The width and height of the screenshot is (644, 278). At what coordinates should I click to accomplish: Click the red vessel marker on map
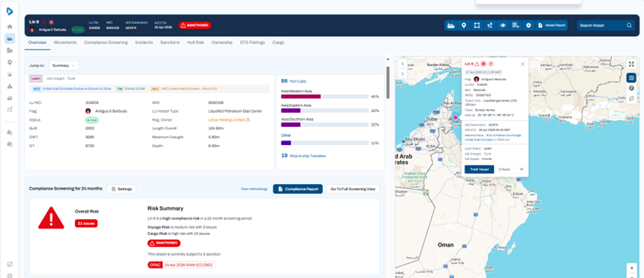[455, 118]
